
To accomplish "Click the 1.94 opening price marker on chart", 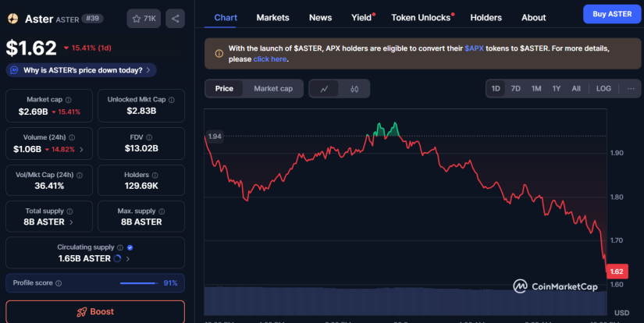I will coord(215,137).
